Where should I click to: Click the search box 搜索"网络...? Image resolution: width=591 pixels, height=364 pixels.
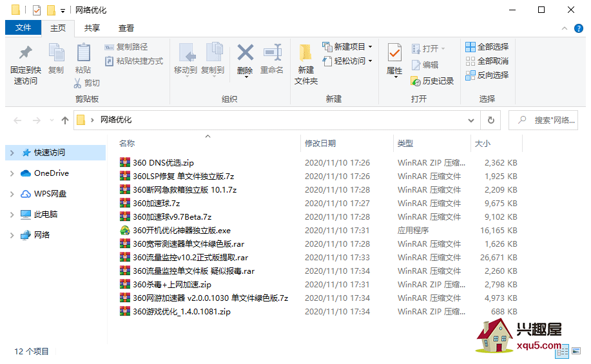(543, 120)
